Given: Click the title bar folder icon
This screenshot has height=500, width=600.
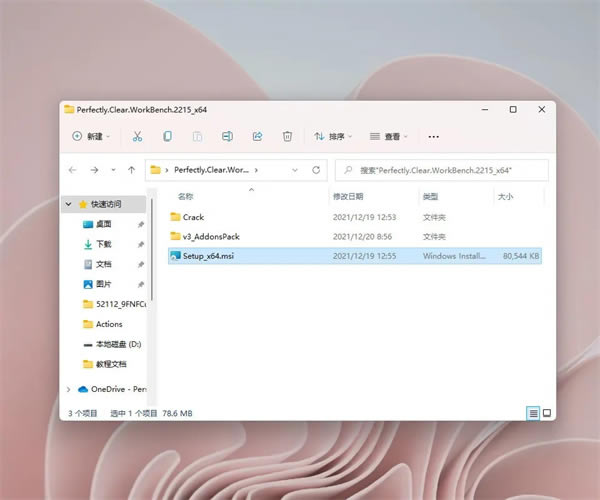Looking at the screenshot, I should click(69, 109).
